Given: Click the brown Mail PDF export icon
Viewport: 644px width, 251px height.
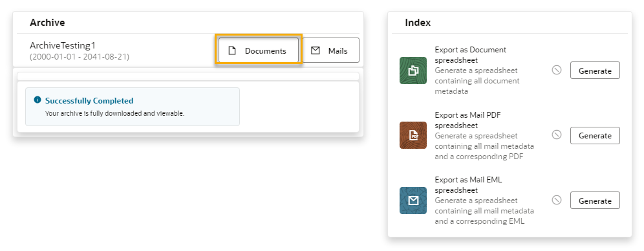Looking at the screenshot, I should click(x=413, y=135).
